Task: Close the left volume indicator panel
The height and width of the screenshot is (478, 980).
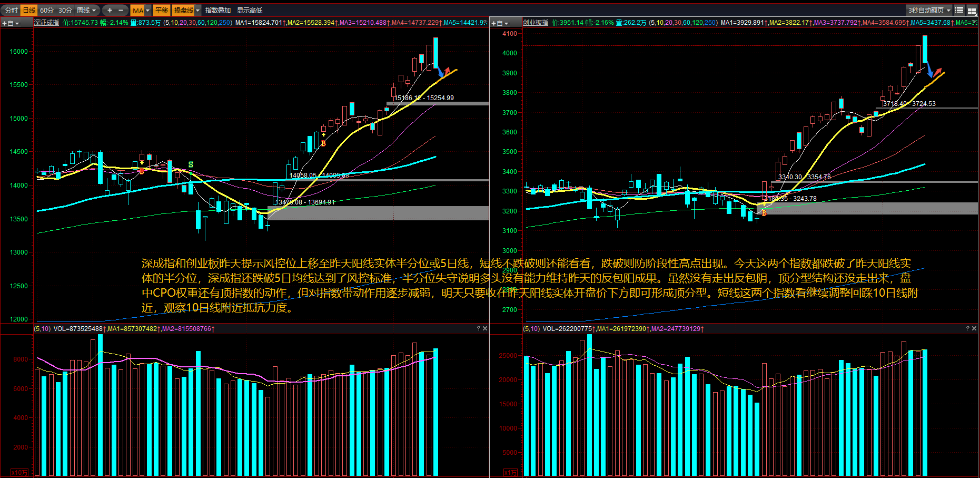Action: click(x=485, y=328)
